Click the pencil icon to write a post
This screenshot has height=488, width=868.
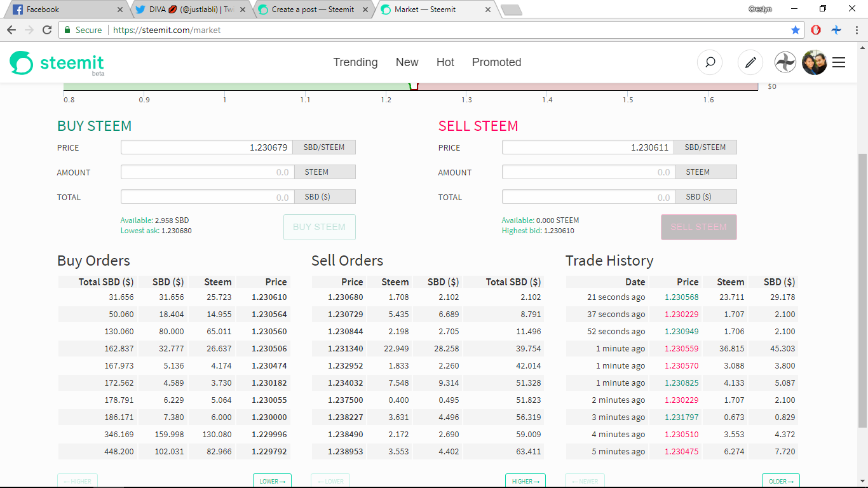(750, 62)
